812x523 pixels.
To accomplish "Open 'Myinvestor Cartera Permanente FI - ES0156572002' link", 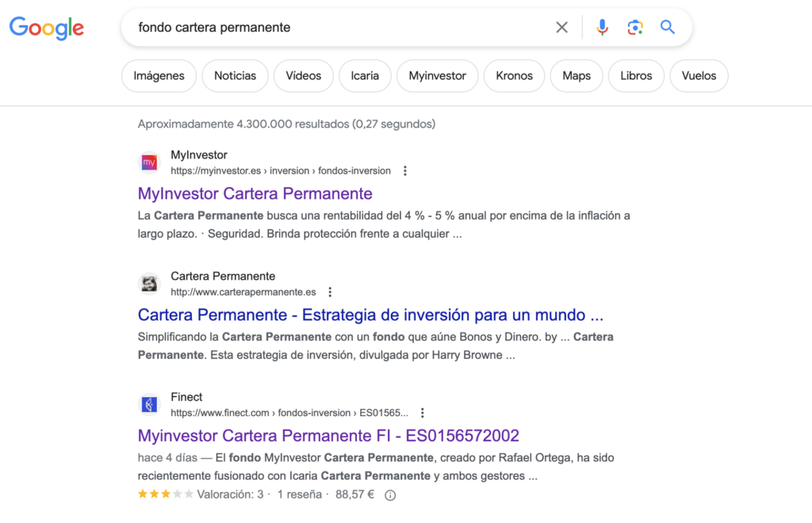I will click(328, 436).
